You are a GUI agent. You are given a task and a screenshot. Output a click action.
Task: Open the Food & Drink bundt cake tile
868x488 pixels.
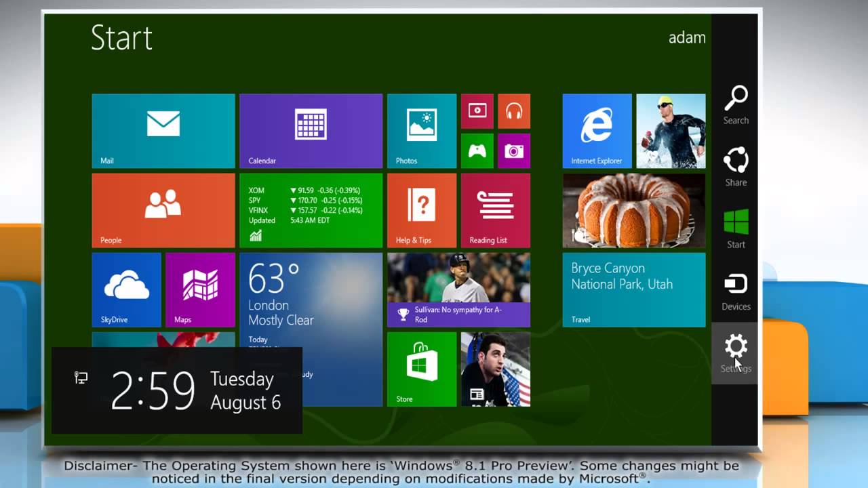coord(634,210)
